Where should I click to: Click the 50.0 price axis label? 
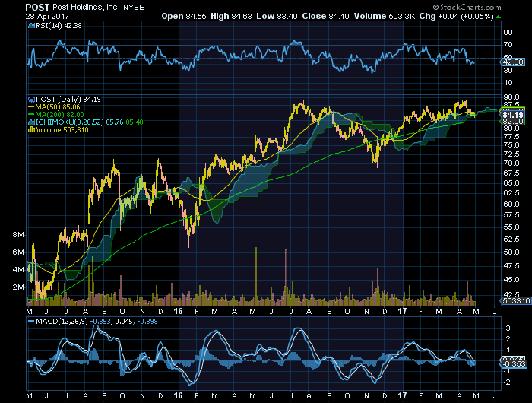coord(511,252)
